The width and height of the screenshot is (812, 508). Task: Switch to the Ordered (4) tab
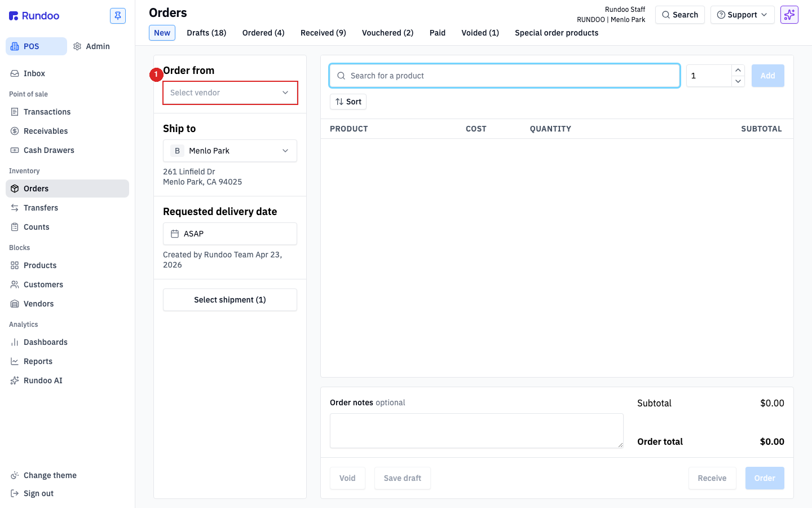(263, 33)
